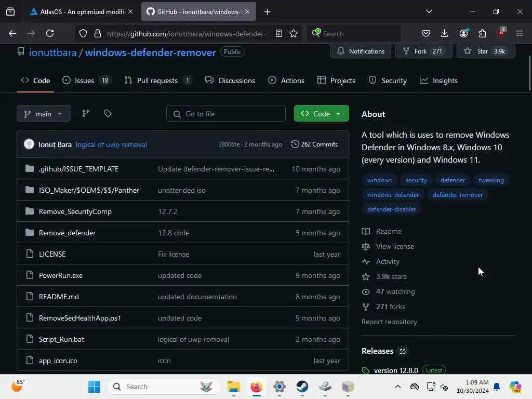Click Report repository link

[x=389, y=322]
